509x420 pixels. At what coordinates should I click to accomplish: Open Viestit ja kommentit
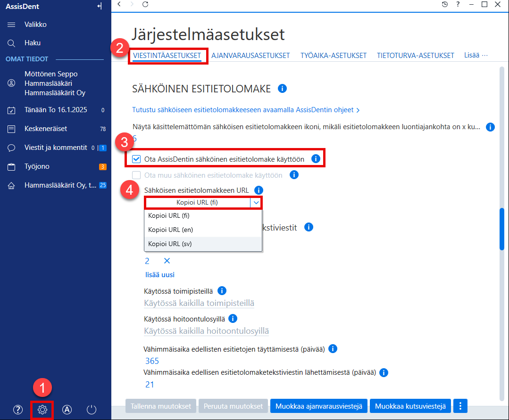point(56,148)
